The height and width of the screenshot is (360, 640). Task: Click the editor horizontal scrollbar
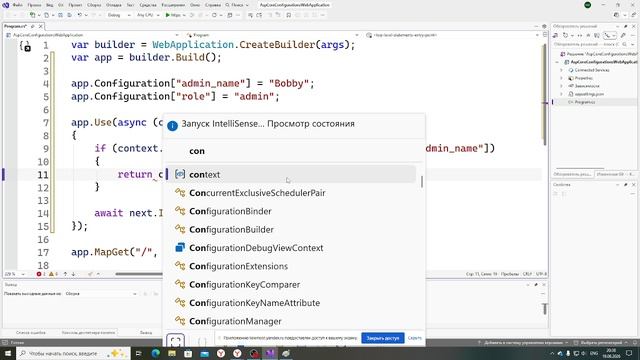click(139, 274)
